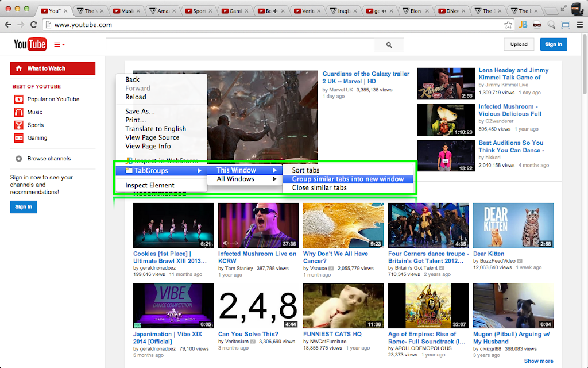Open Four Corners dance troupe video link

[428, 257]
